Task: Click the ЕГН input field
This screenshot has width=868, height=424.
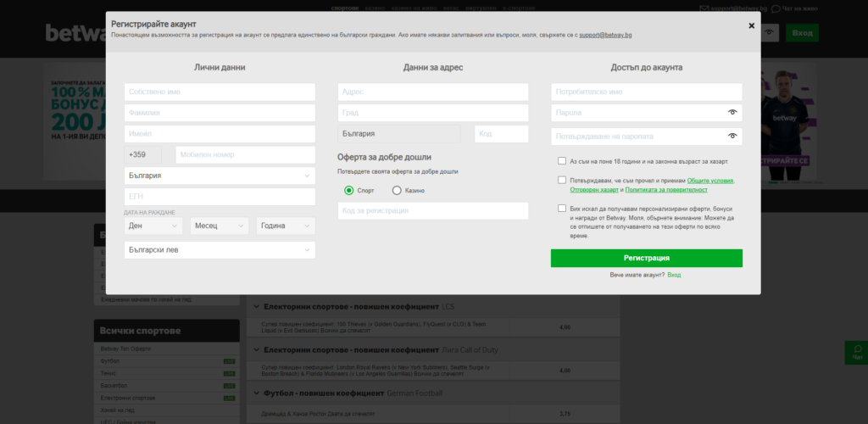Action: pos(220,197)
